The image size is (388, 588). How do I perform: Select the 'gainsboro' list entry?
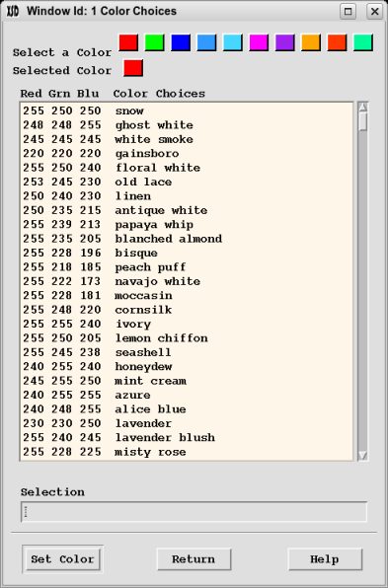[187, 154]
